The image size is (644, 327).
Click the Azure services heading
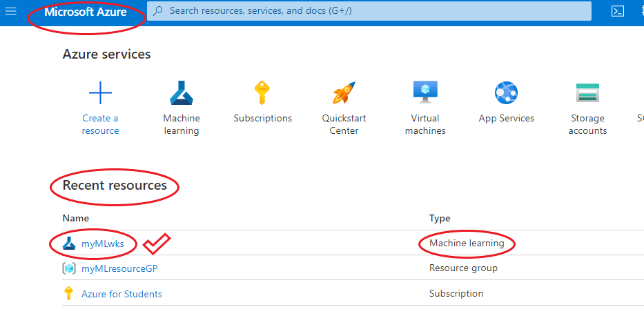pyautogui.click(x=107, y=54)
